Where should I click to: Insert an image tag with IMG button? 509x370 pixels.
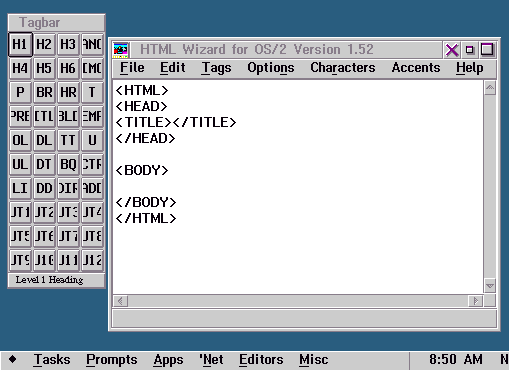coord(92,68)
